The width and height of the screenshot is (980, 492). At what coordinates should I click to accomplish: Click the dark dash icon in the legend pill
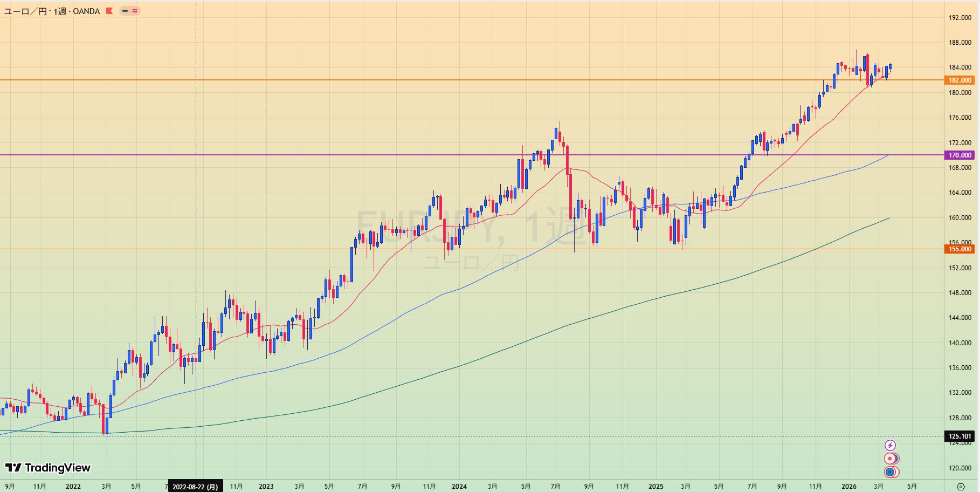click(125, 11)
